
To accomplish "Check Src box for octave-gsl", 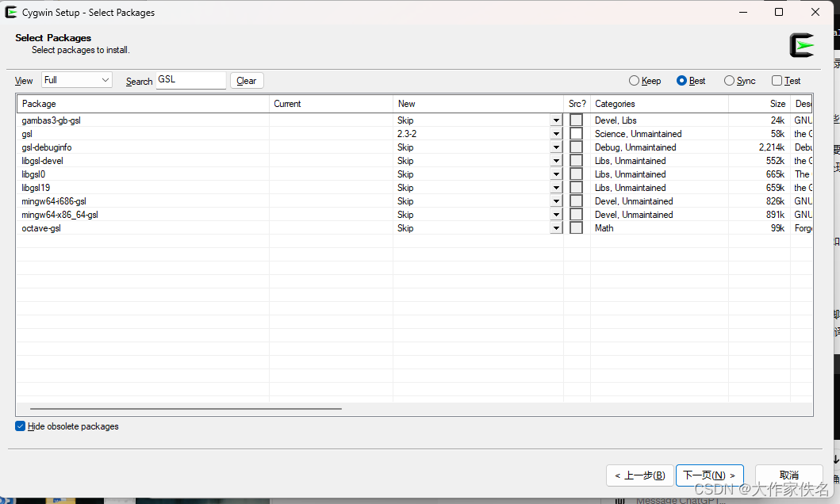I will [x=576, y=227].
